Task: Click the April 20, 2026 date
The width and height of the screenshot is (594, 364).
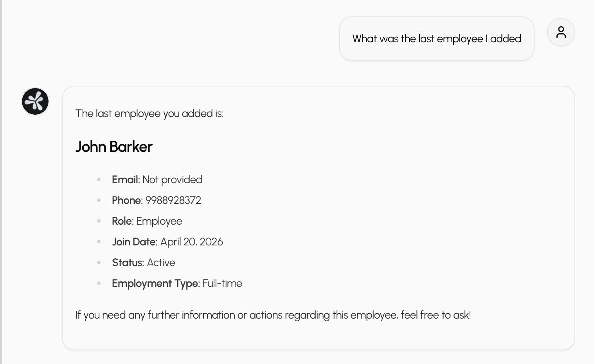Action: [x=192, y=242]
